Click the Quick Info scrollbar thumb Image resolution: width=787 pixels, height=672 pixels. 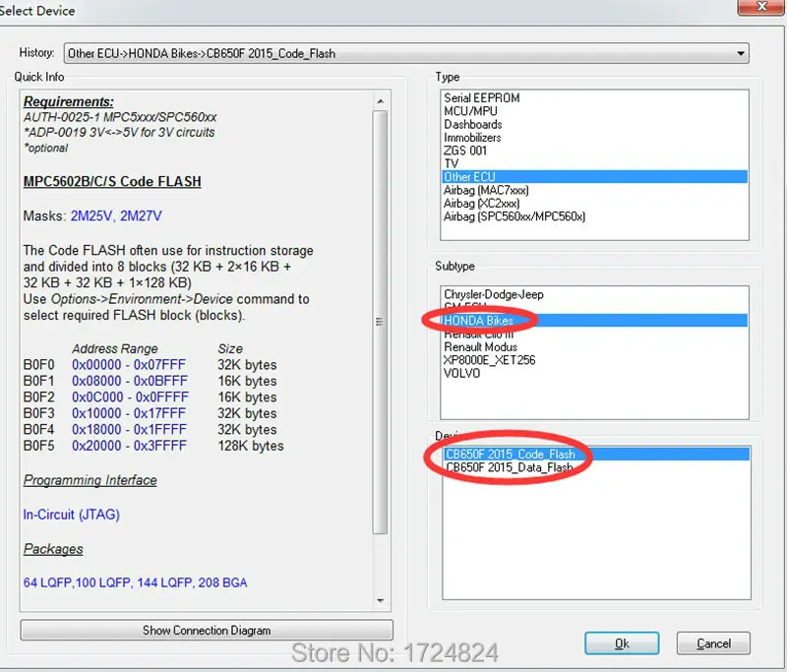tap(381, 322)
